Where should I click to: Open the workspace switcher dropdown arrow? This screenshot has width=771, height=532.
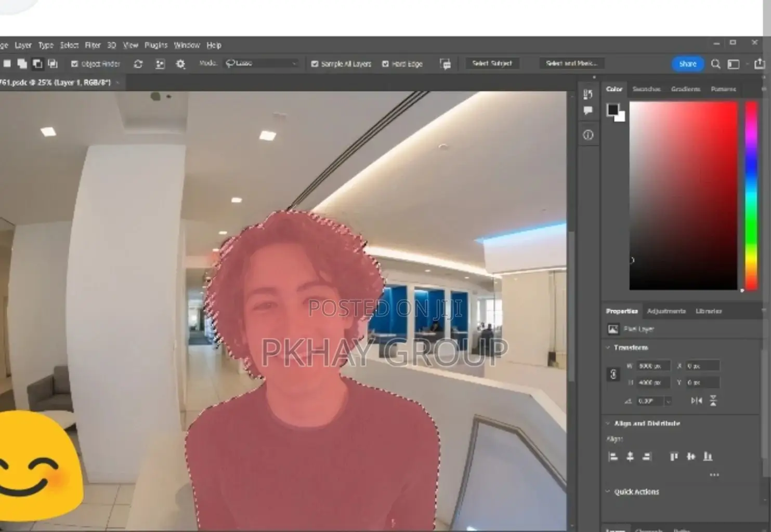(x=747, y=64)
